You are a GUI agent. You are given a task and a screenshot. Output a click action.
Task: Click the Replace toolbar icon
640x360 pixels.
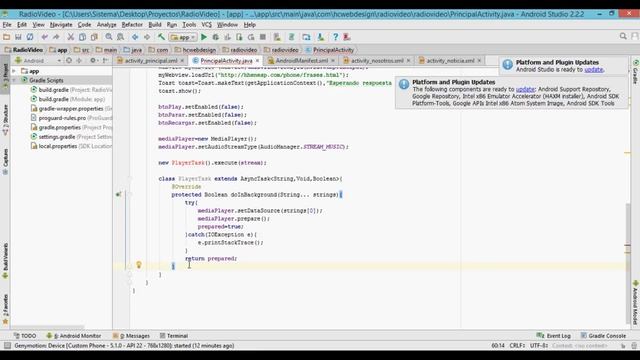[120, 37]
